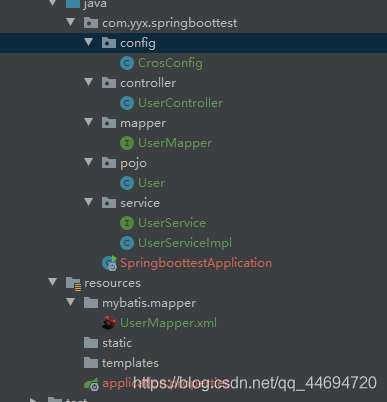Click the com.yyx.springboottest package icon
The width and height of the screenshot is (387, 402).
tap(91, 23)
